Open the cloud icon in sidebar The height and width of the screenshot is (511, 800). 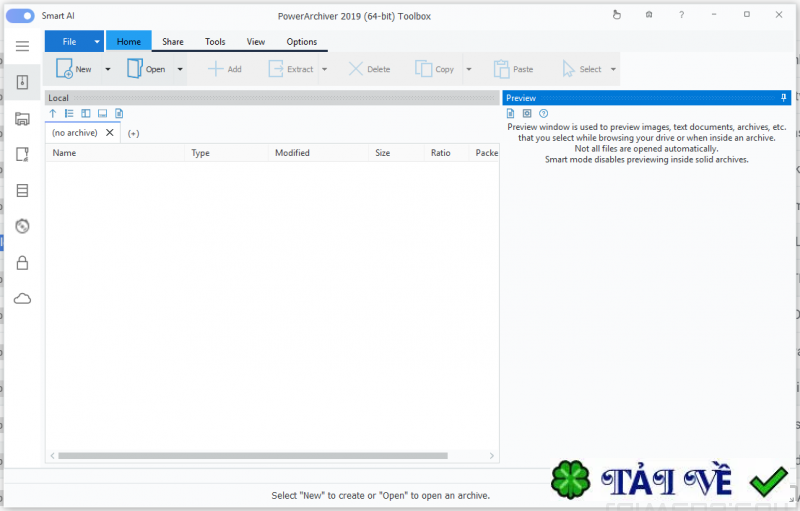pyautogui.click(x=22, y=298)
